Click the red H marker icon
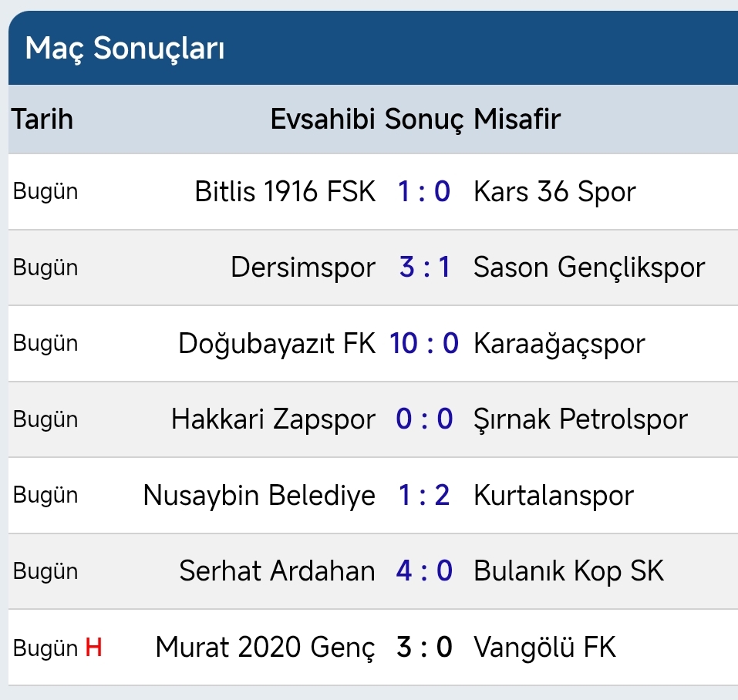Screen dimensions: 738x700 coord(93,648)
